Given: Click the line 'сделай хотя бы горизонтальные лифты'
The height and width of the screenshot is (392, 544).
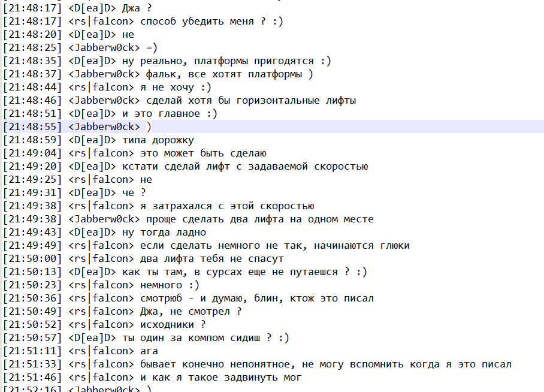Looking at the screenshot, I should click(x=251, y=100).
